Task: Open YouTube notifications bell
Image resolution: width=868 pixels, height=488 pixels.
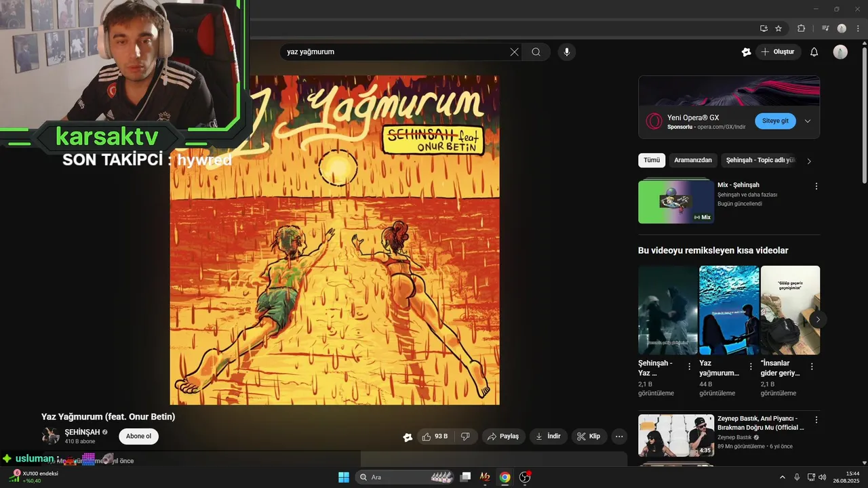Action: tap(814, 52)
